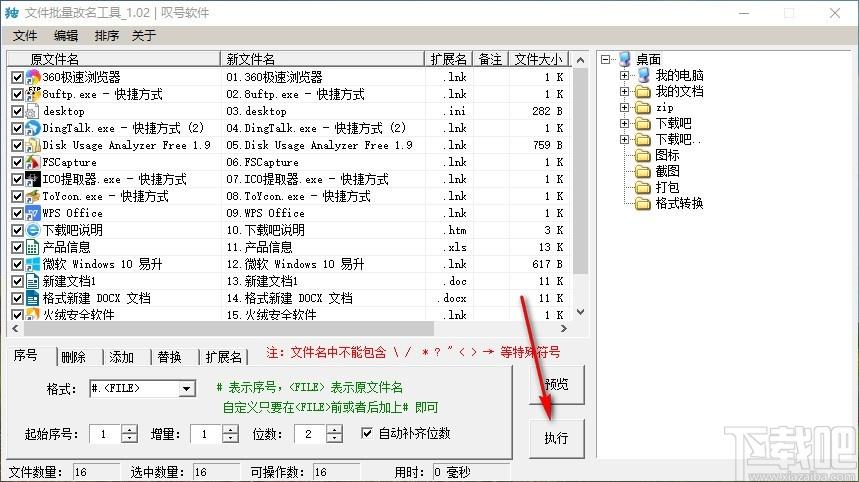Click the zip folder icon

[643, 107]
